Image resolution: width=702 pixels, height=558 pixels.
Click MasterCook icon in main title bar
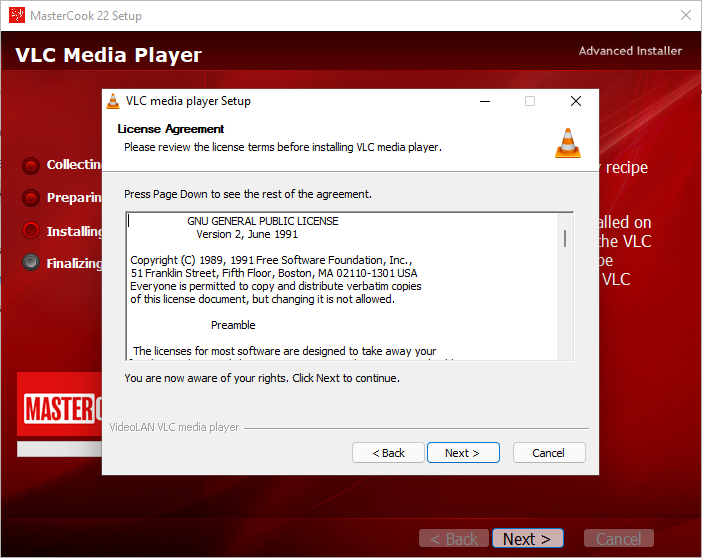click(17, 15)
